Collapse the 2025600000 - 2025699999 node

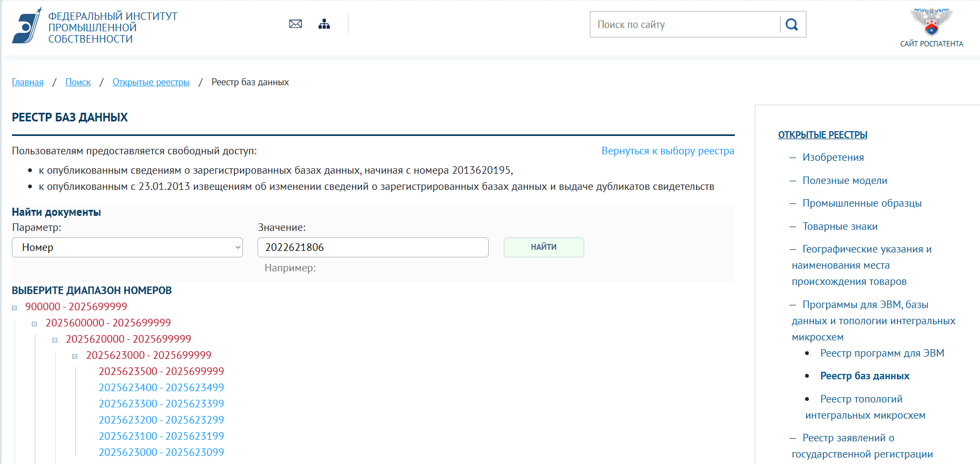coord(35,324)
